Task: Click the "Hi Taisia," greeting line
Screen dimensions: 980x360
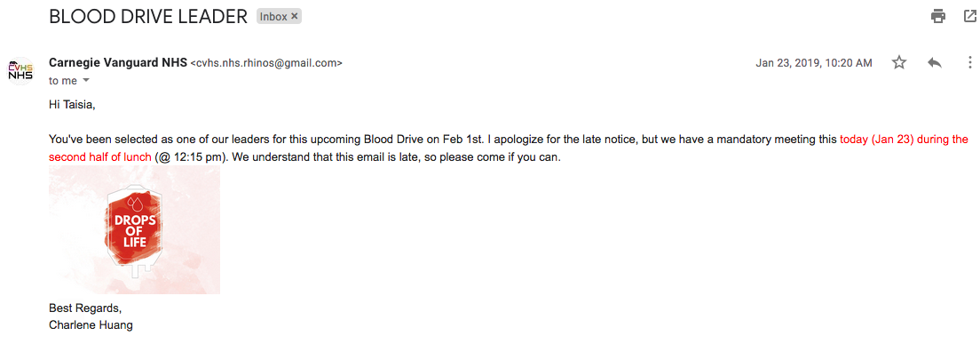Action: [x=72, y=105]
